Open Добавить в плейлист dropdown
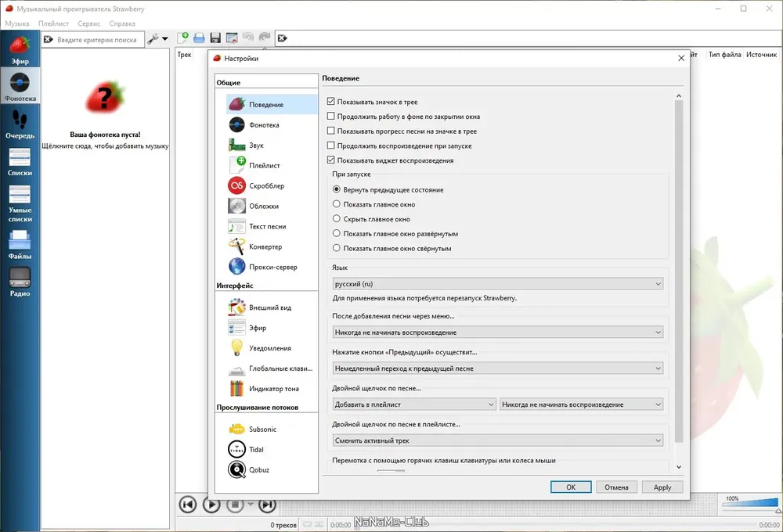Screen dimensions: 783x532 (x=414, y=404)
